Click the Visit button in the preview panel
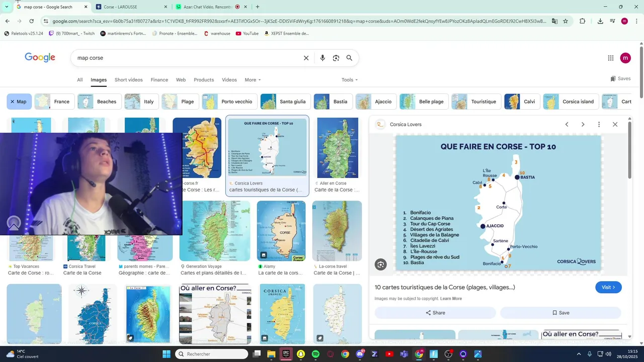The image size is (644, 362). 608,287
